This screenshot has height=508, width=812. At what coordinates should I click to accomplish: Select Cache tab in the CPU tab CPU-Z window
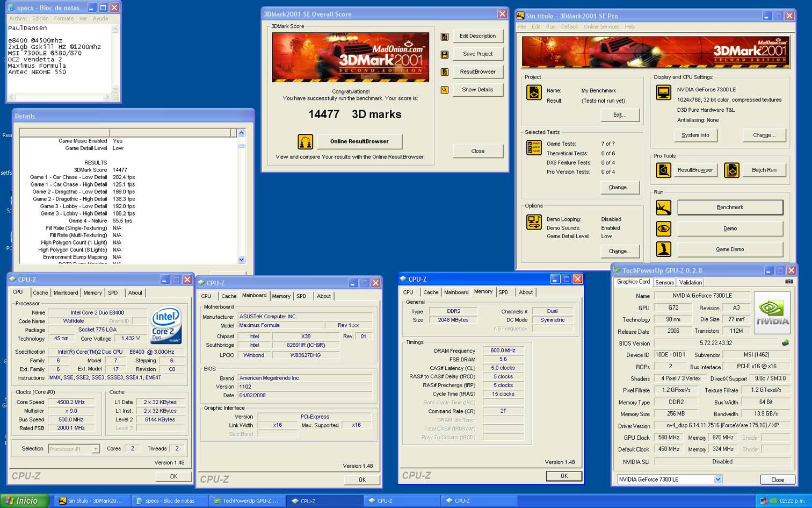40,293
